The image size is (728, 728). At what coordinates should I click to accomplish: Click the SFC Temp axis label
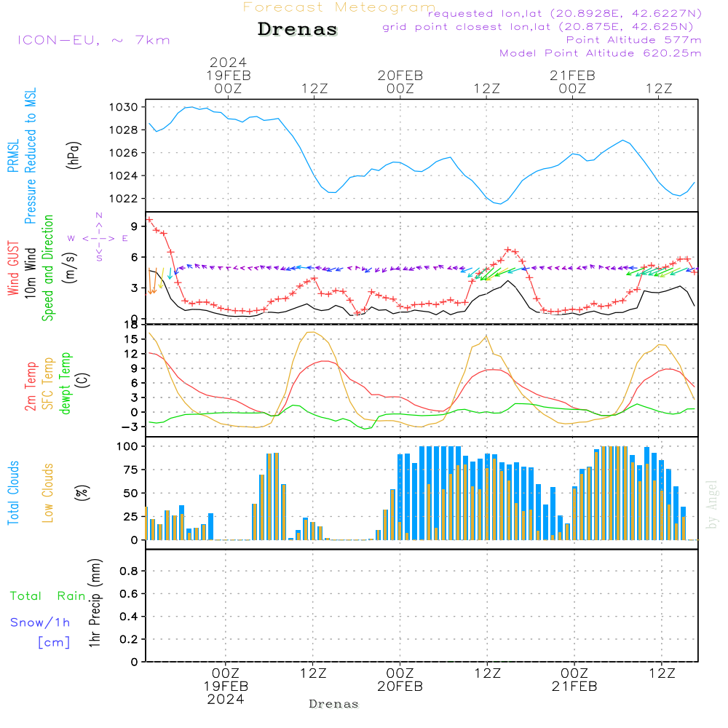click(x=48, y=384)
